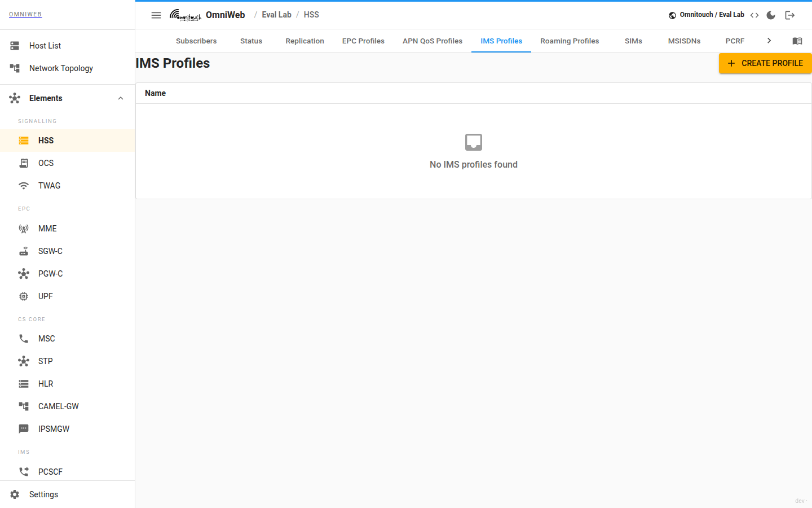Open Network Topology in sidebar
The height and width of the screenshot is (508, 812).
[68, 68]
